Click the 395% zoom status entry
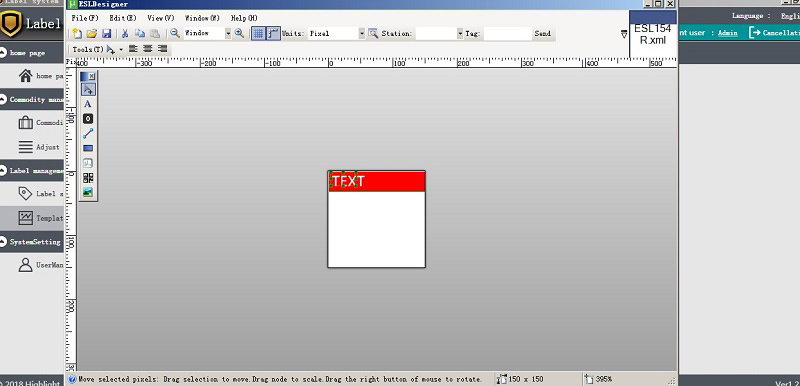The width and height of the screenshot is (800, 386). 598,379
